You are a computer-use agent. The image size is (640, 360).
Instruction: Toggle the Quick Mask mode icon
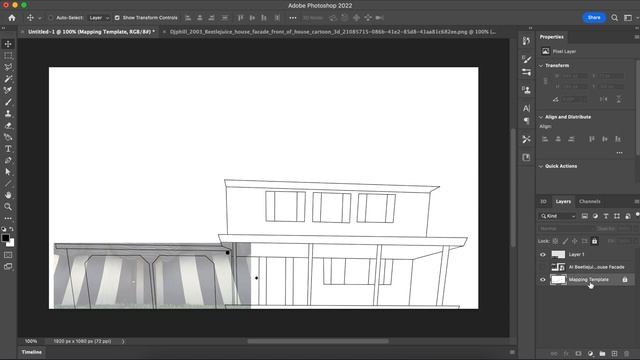click(x=8, y=255)
